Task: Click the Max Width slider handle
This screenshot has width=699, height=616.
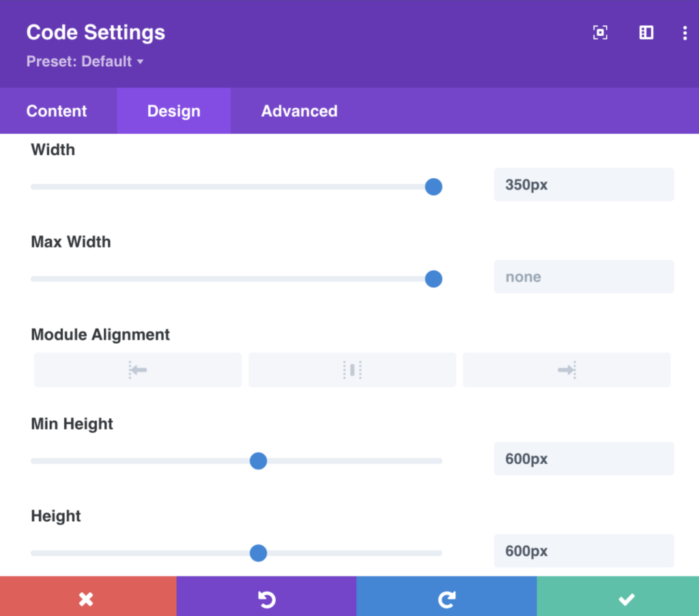Action: [x=433, y=279]
